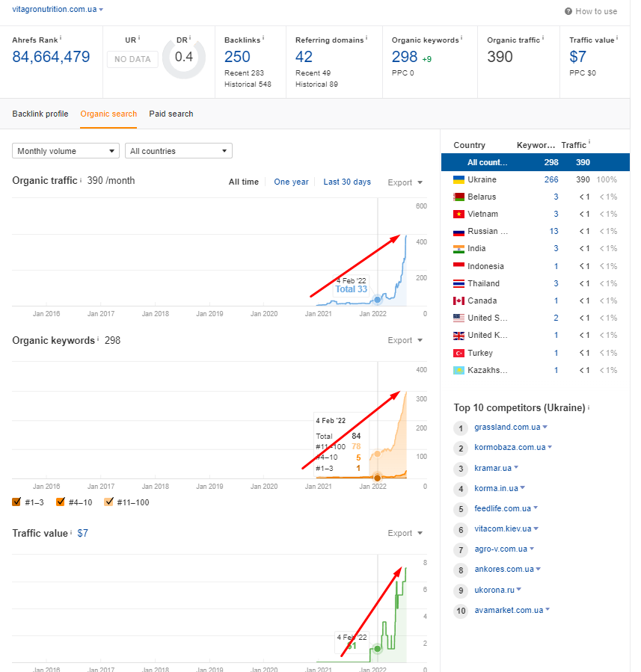Open the 250 backlinks count link
The width and height of the screenshot is (641, 672).
click(x=237, y=57)
